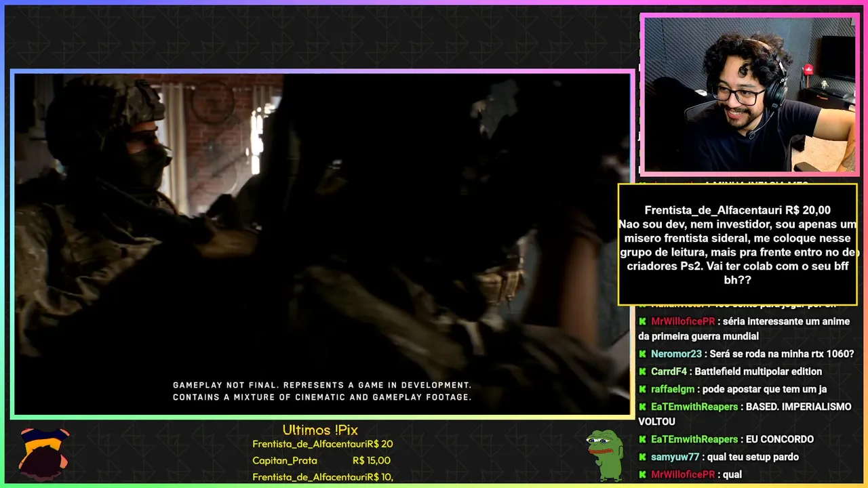Click the Frentista_de_Alfacentauri R$ 20 Pix list entry
Image resolution: width=868 pixels, height=488 pixels.
point(323,444)
